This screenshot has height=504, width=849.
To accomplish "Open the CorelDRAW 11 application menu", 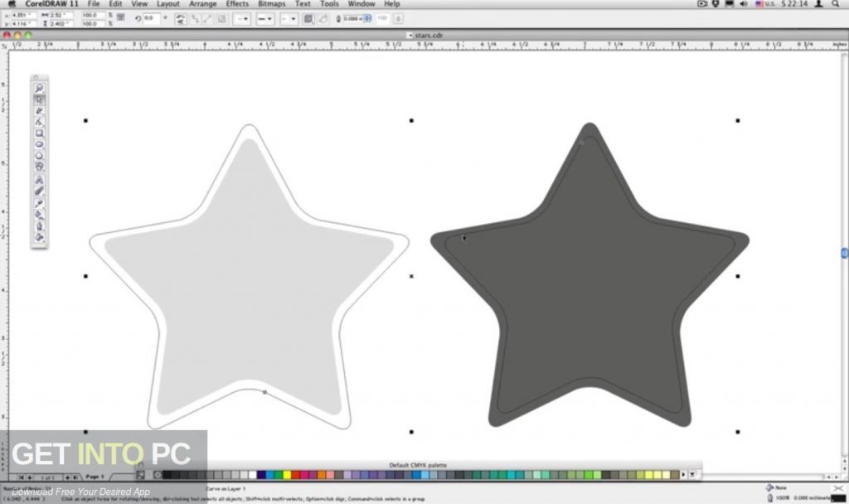I will pos(51,4).
